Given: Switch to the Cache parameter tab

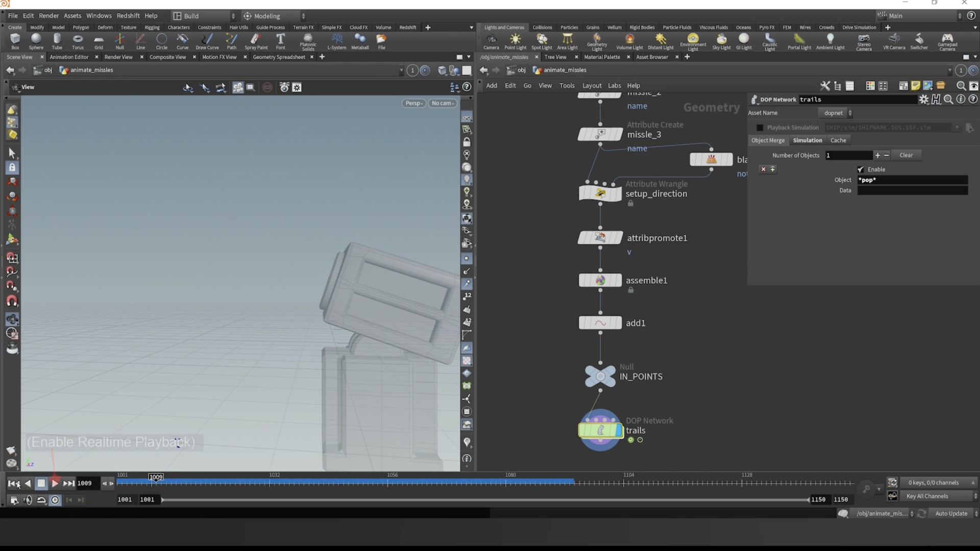Looking at the screenshot, I should tap(838, 140).
